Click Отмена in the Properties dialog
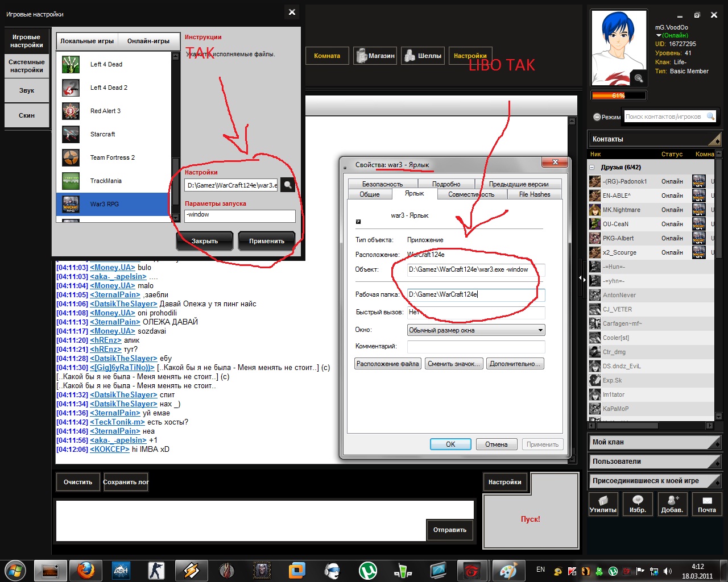 point(496,444)
